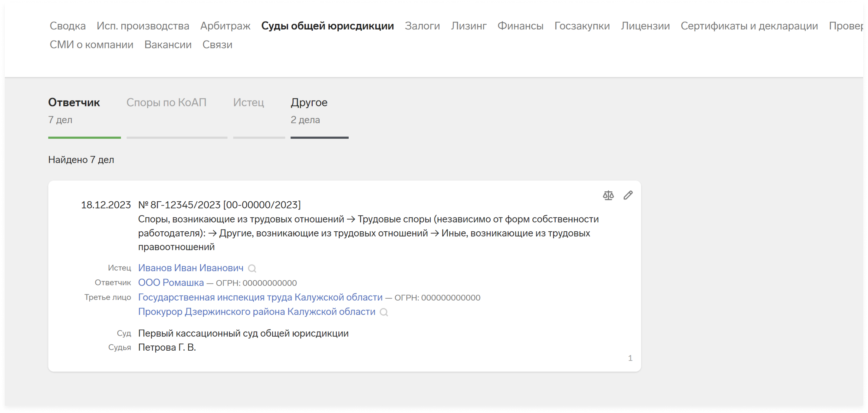Open Прокурор Дзержинского района Калужской области link
868x413 pixels.
pyautogui.click(x=256, y=312)
